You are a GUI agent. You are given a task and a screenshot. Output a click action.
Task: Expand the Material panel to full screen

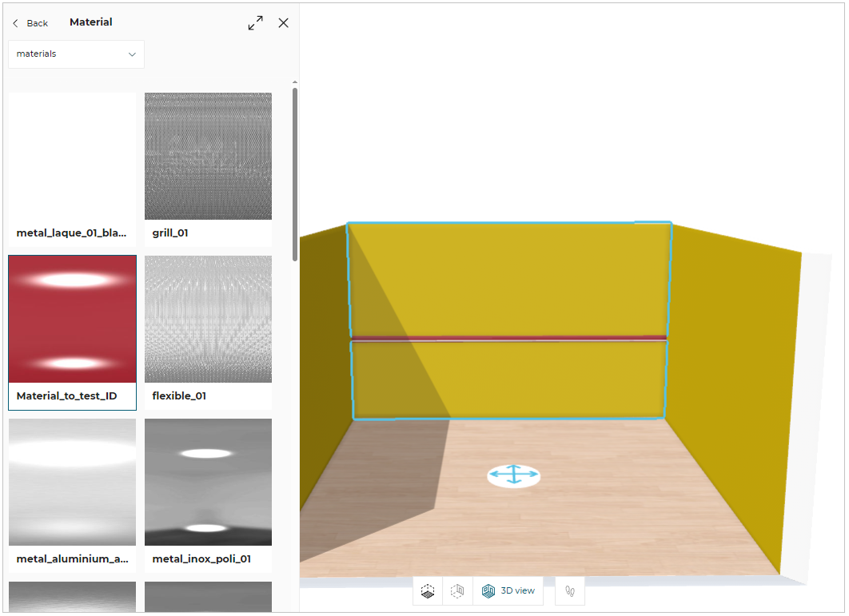[x=255, y=22]
